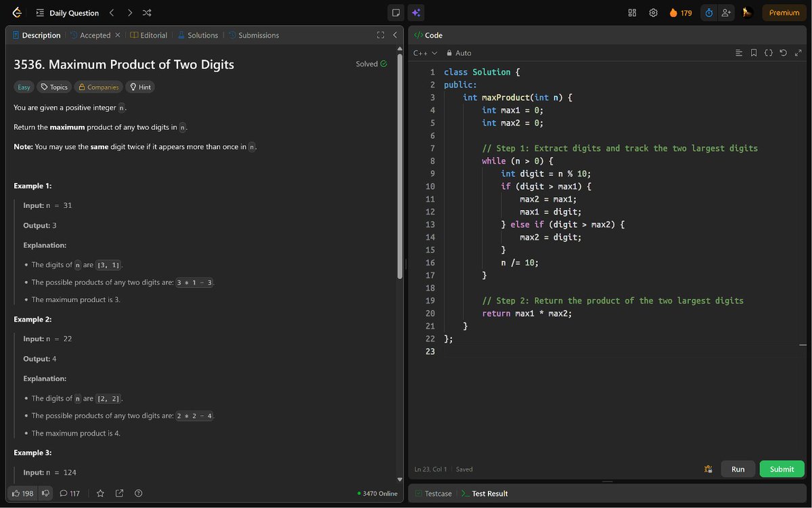This screenshot has width=812, height=508.
Task: Start the stopwatch timer
Action: click(x=709, y=13)
